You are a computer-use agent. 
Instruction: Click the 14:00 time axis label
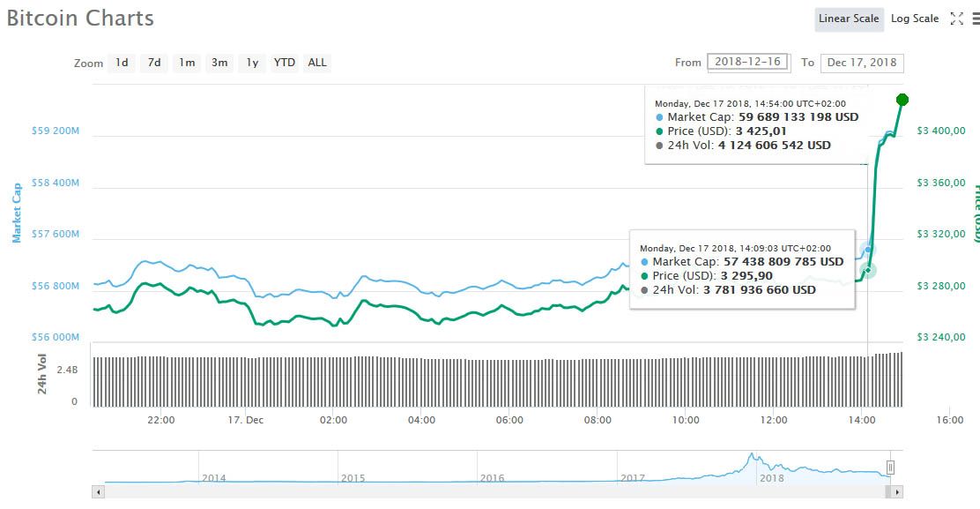(862, 420)
